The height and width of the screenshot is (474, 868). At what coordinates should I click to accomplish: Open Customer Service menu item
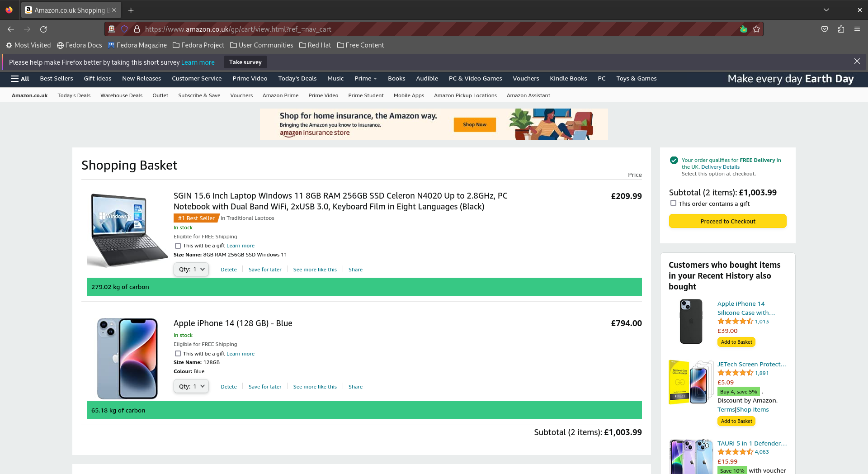(x=197, y=79)
